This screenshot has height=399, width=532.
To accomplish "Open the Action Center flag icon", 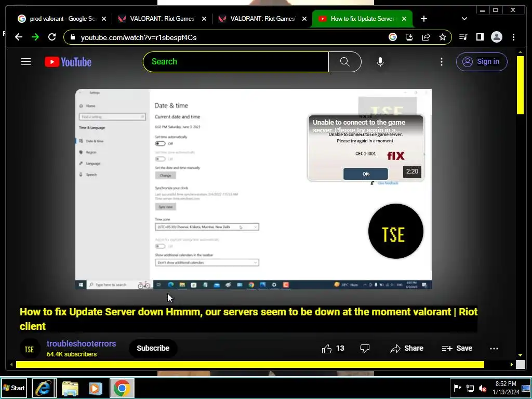I will point(457,388).
